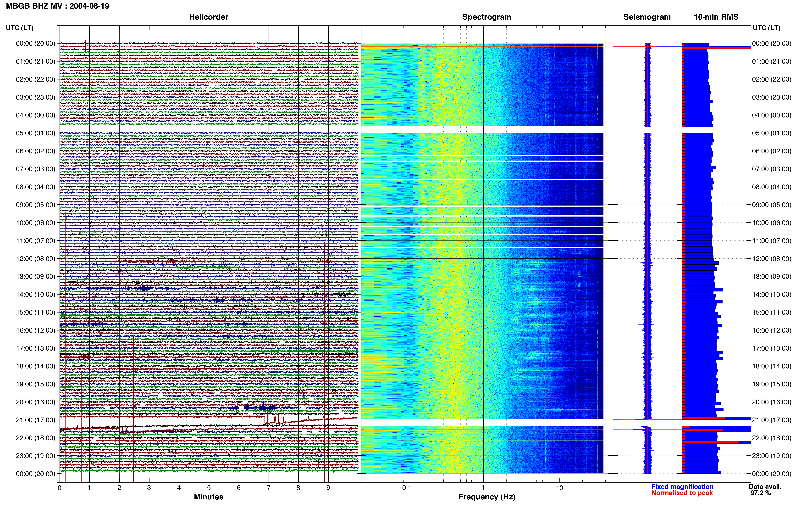Click Helicorder axis label '20:00 (16:00)'
The image size is (812, 508).
(x=36, y=402)
